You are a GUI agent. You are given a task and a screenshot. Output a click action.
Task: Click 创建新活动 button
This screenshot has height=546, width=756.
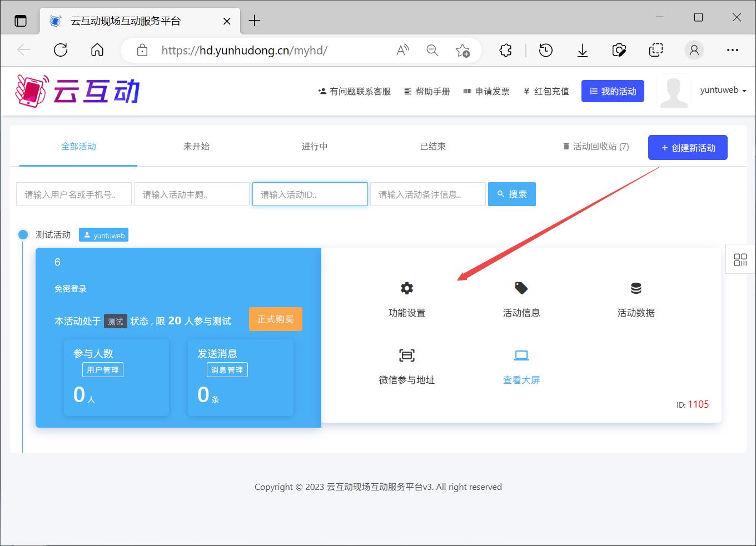click(x=688, y=147)
